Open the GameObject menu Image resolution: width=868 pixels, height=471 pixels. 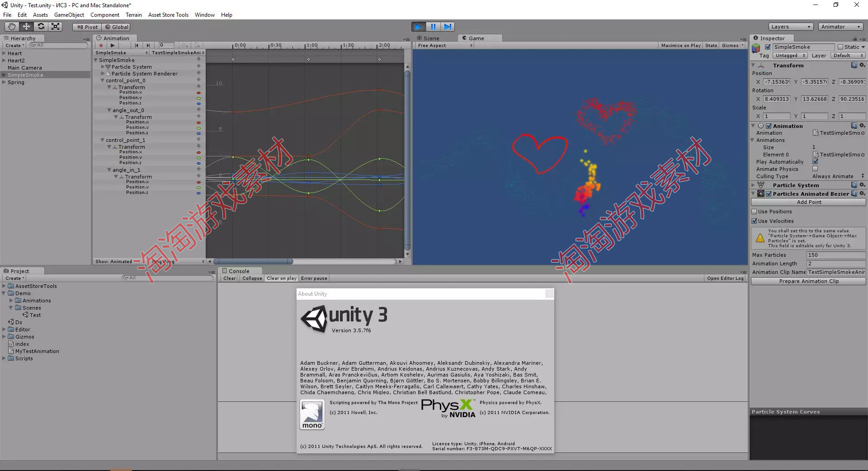pyautogui.click(x=69, y=15)
